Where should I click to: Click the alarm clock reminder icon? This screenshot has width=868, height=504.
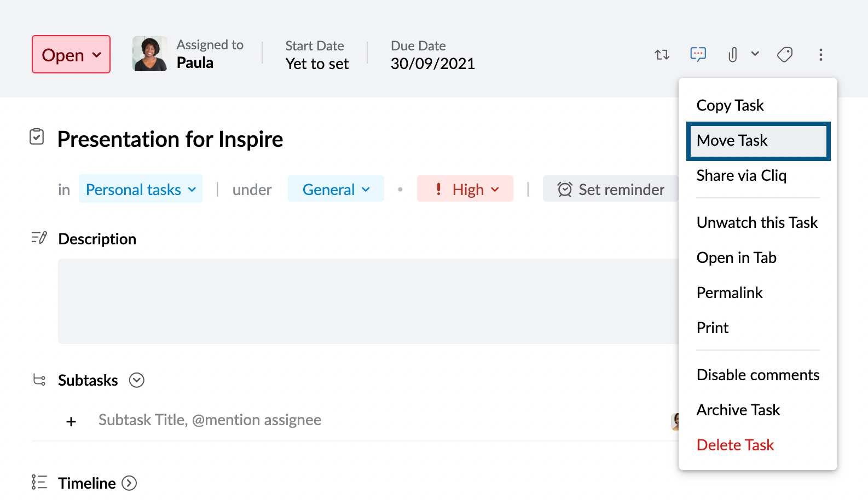pos(565,190)
